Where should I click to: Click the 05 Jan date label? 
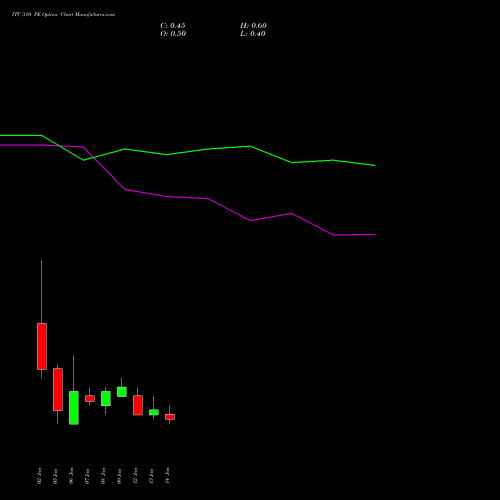coord(55,476)
